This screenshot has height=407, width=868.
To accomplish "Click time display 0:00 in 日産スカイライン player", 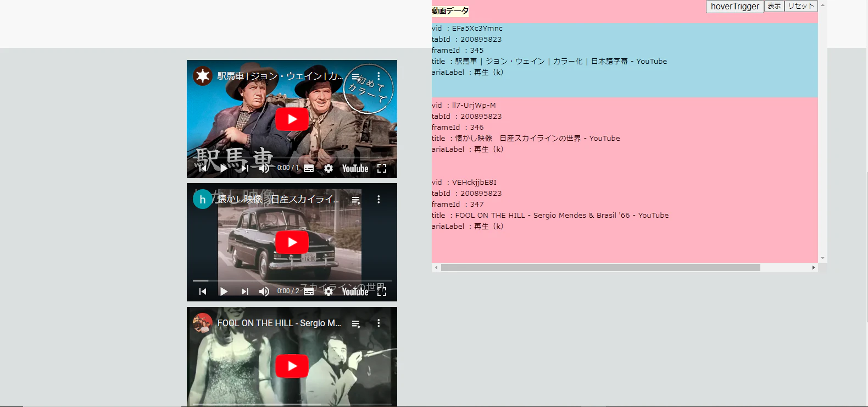I will [288, 291].
